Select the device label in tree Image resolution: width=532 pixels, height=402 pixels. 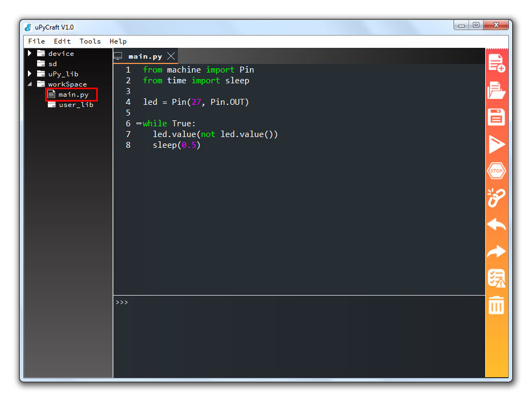pyautogui.click(x=61, y=54)
